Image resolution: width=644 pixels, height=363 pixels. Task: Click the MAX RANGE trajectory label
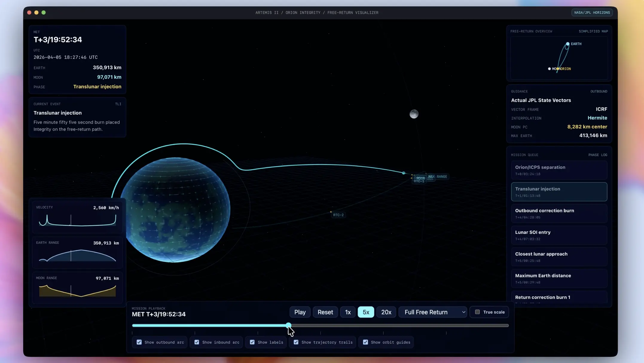tap(438, 176)
